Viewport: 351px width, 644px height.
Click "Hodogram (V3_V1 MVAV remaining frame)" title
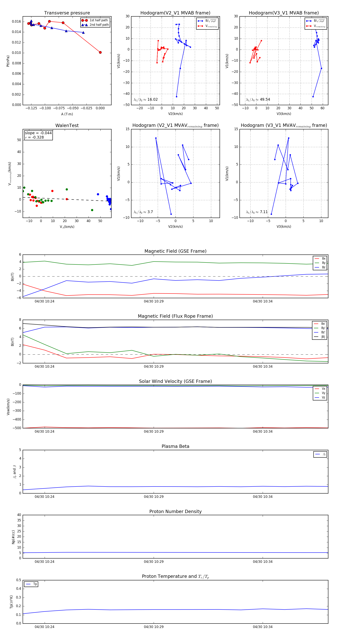pyautogui.click(x=284, y=125)
